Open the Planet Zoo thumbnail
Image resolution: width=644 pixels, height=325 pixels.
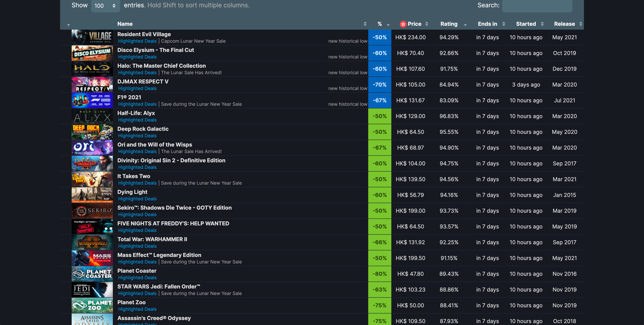click(x=92, y=305)
